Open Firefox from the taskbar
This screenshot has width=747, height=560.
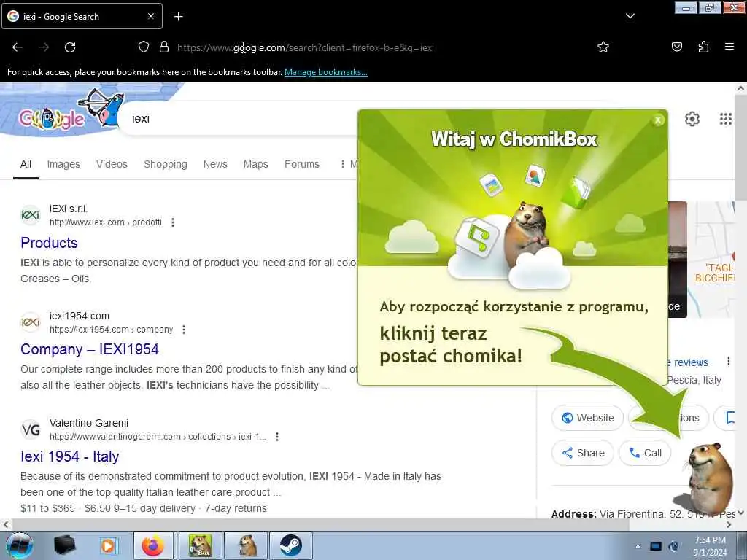[153, 545]
